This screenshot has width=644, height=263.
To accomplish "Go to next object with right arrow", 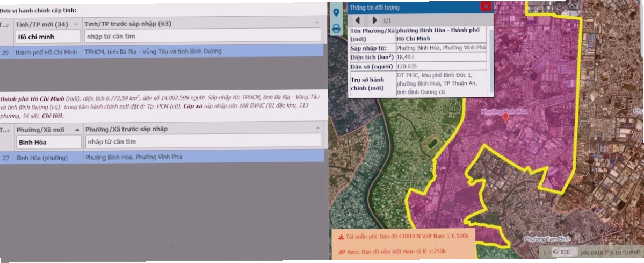I will click(x=374, y=20).
